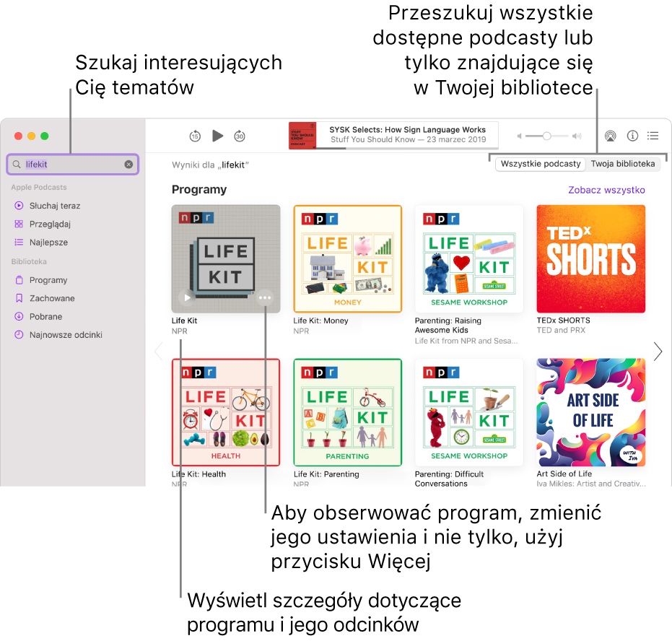This screenshot has height=641, width=672.
Task: Click the now playing SYSK artwork
Action: coord(302,136)
